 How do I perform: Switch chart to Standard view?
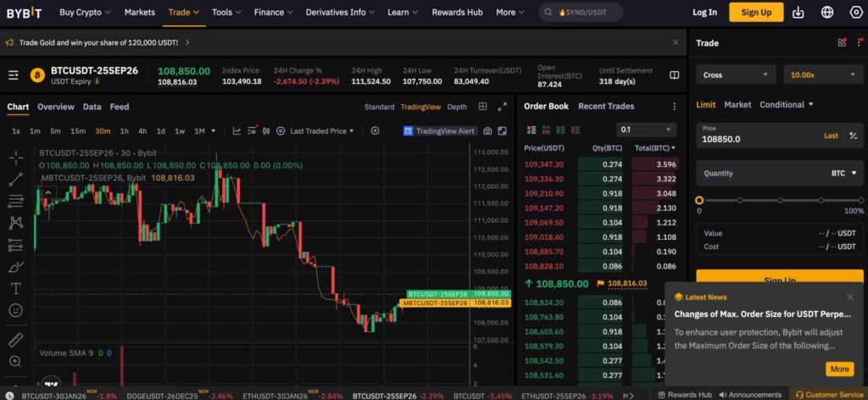pos(379,107)
